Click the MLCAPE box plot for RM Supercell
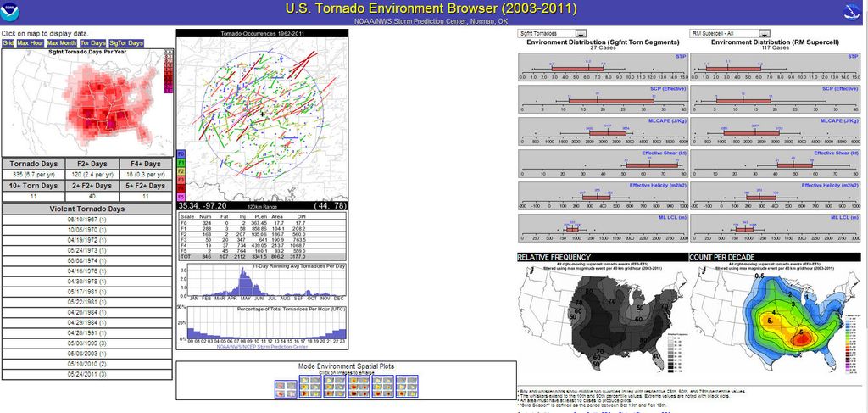Image resolution: width=868 pixels, height=413 pixels. (776, 131)
